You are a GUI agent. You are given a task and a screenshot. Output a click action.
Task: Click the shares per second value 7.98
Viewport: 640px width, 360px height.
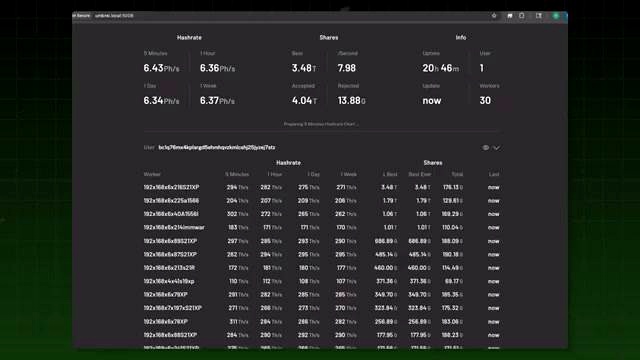pos(347,68)
